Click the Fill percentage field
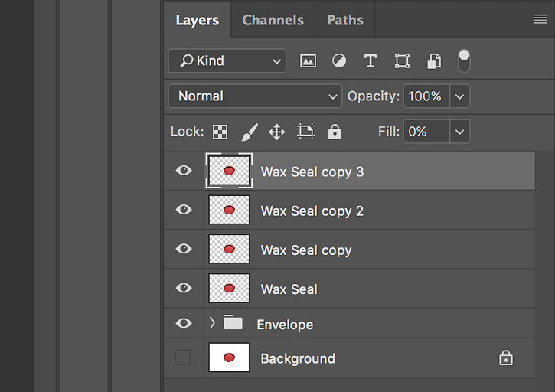Image resolution: width=555 pixels, height=392 pixels. click(426, 132)
